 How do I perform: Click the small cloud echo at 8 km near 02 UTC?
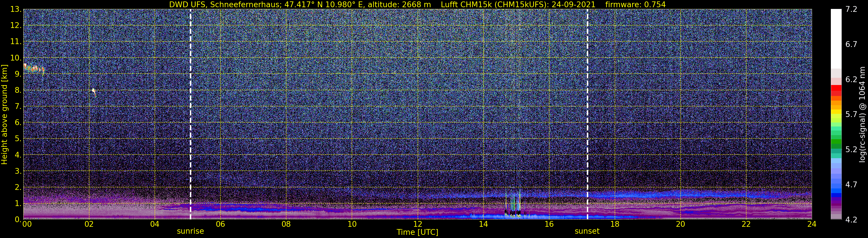(x=94, y=92)
